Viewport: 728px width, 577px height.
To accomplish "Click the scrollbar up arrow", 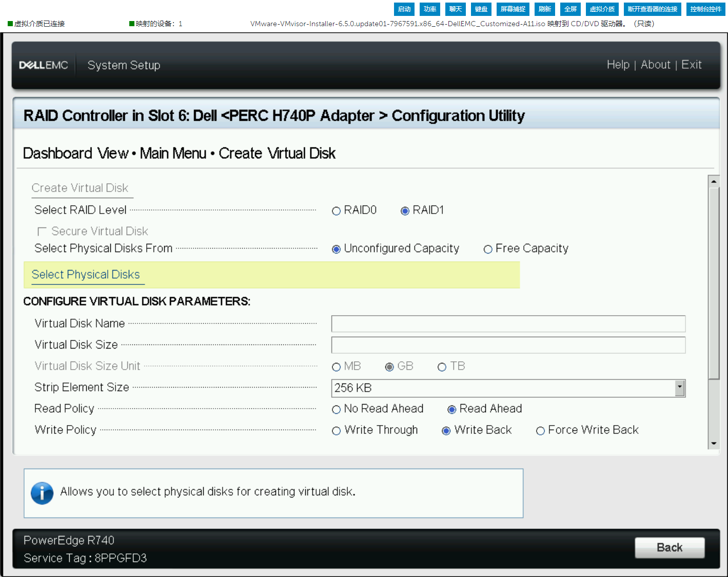I will click(x=714, y=181).
